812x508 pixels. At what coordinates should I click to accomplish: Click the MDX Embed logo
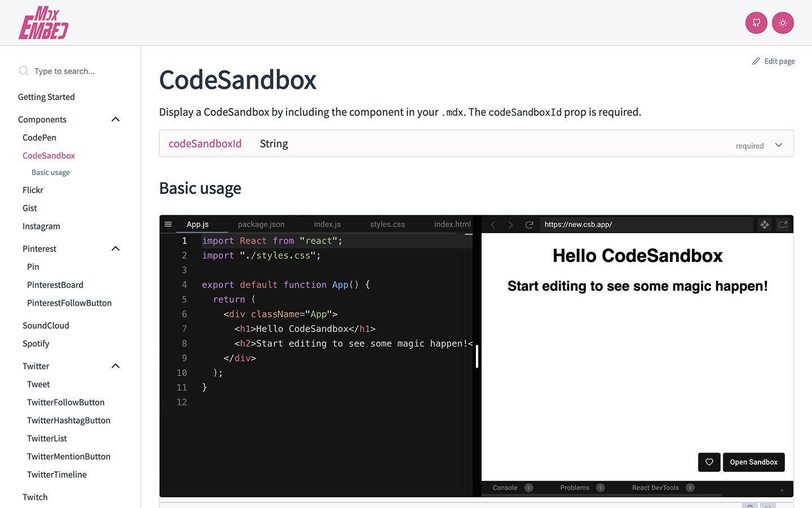43,23
